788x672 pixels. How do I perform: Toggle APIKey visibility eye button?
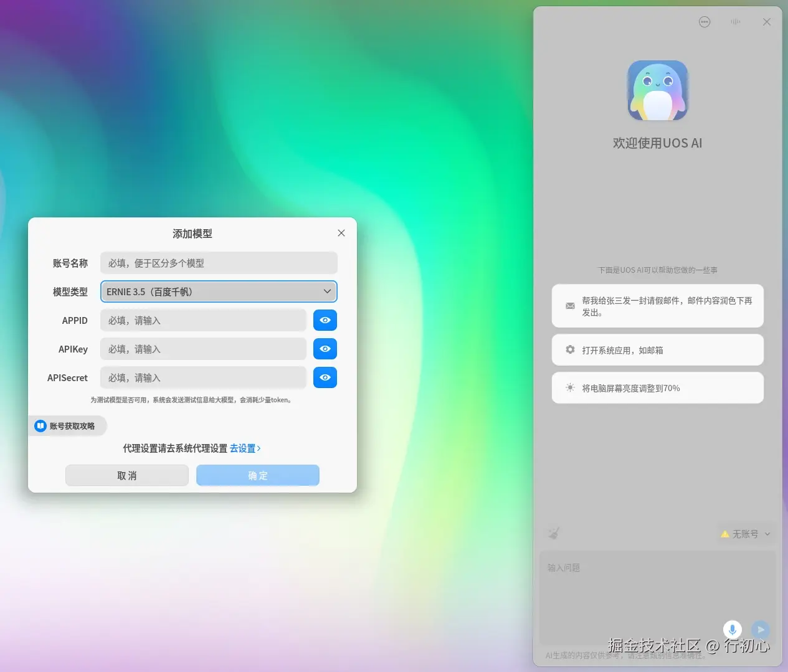(x=325, y=349)
